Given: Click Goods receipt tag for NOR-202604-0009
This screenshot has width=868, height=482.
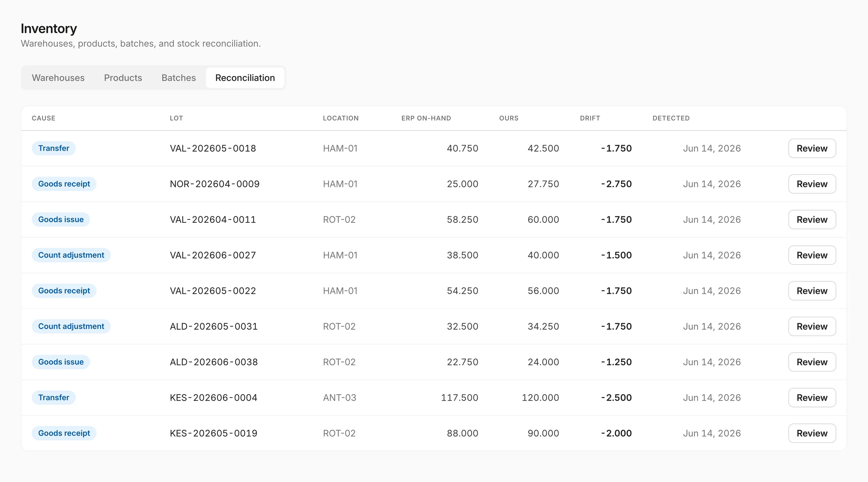Looking at the screenshot, I should coord(64,184).
